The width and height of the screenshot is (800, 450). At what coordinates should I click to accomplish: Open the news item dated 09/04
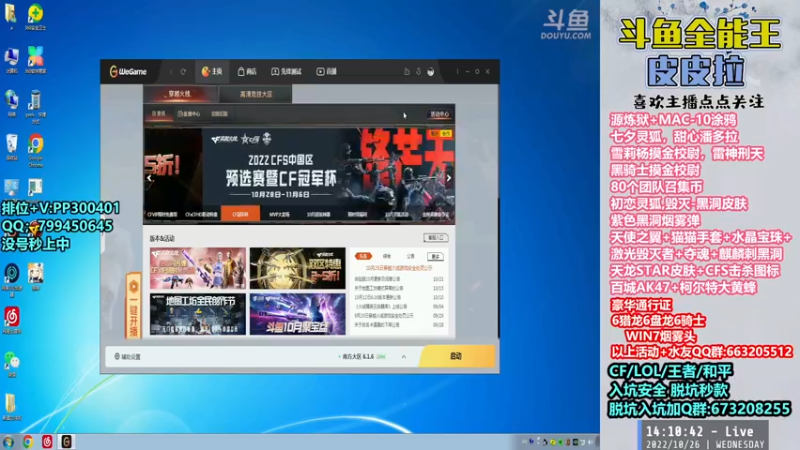[x=399, y=307]
